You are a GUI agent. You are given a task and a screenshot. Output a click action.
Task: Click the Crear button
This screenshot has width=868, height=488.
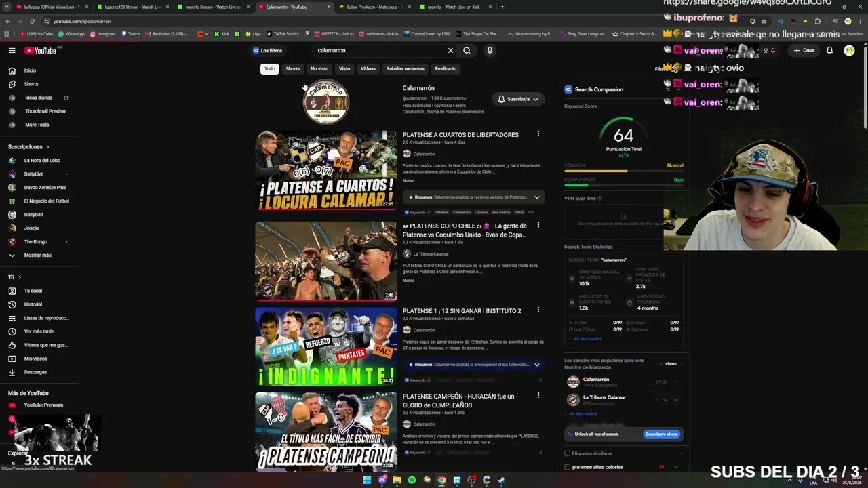[x=804, y=50]
